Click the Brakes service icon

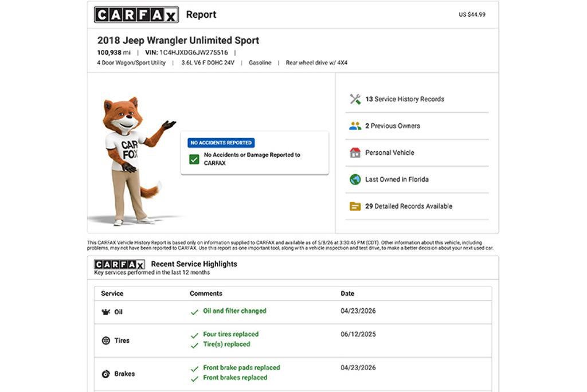point(106,374)
